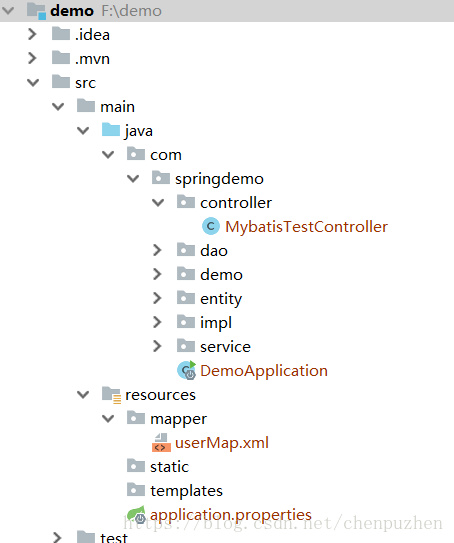Collapse the src folder
454x543 pixels.
coord(33,82)
